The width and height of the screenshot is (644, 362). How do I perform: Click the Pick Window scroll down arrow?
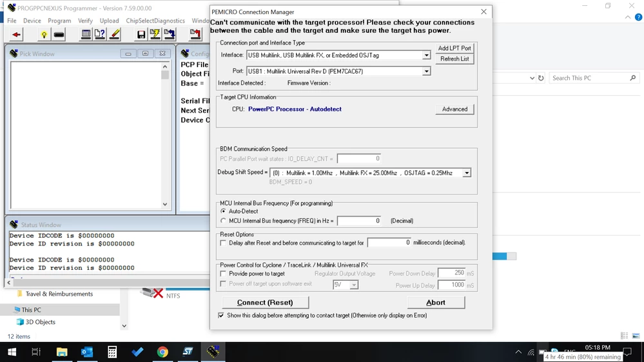[x=164, y=204]
